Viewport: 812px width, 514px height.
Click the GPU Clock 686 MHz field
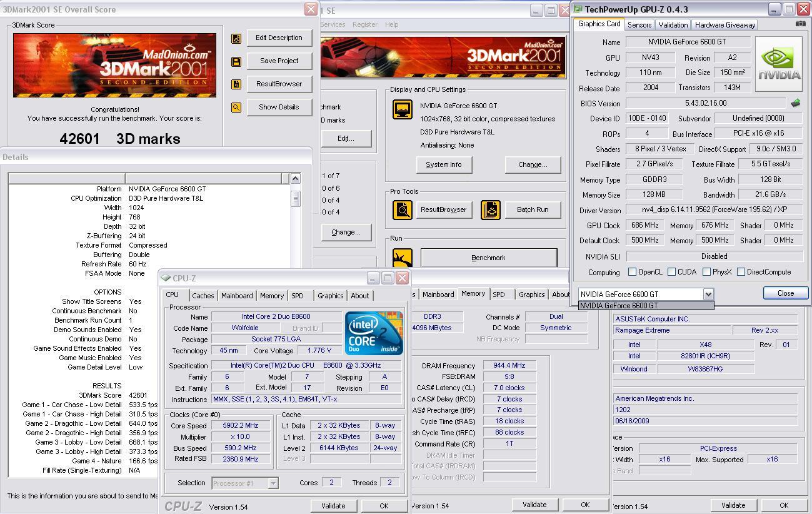(645, 225)
